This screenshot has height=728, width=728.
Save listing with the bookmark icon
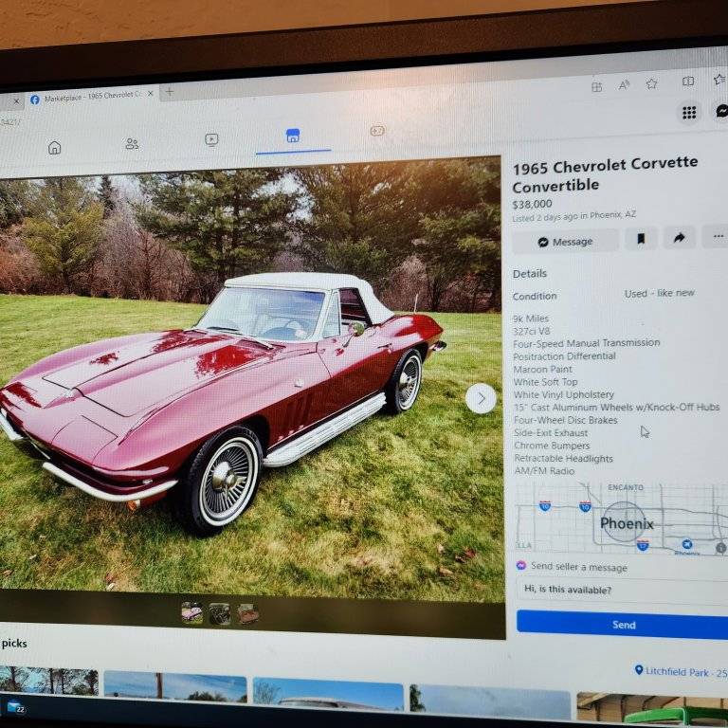[x=641, y=240]
